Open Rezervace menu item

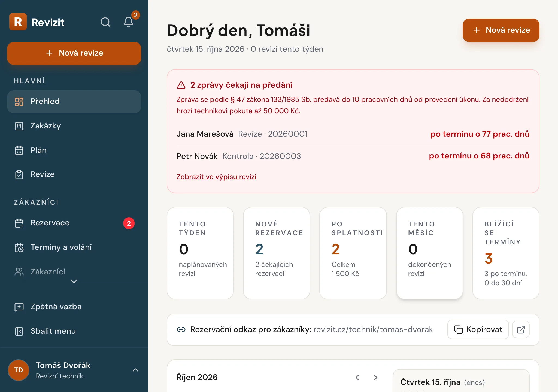74,223
